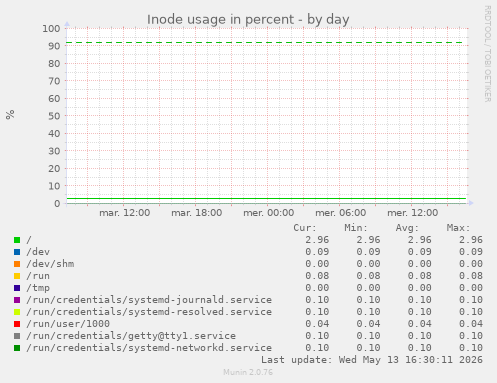The width and height of the screenshot is (497, 383).
Task: Click the 50 y-axis label
Action: point(54,116)
